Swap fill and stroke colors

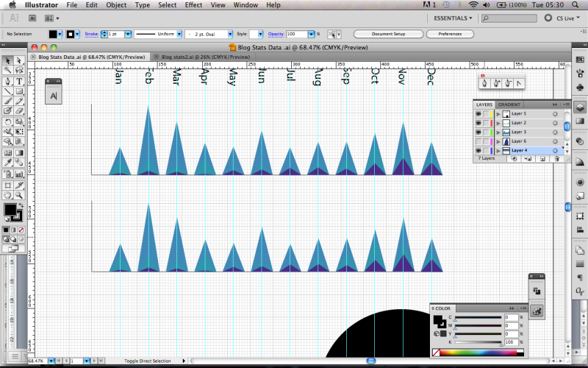[21, 205]
